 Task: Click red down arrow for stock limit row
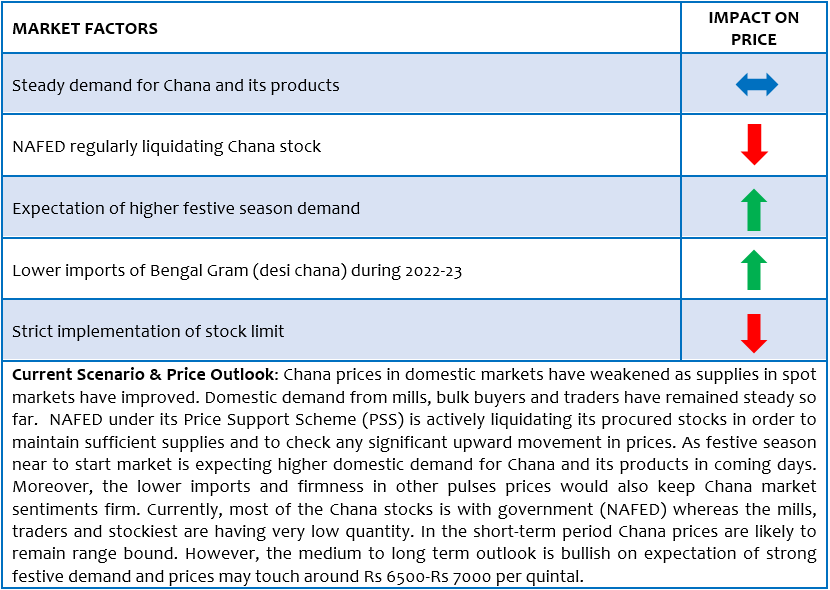pyautogui.click(x=754, y=333)
